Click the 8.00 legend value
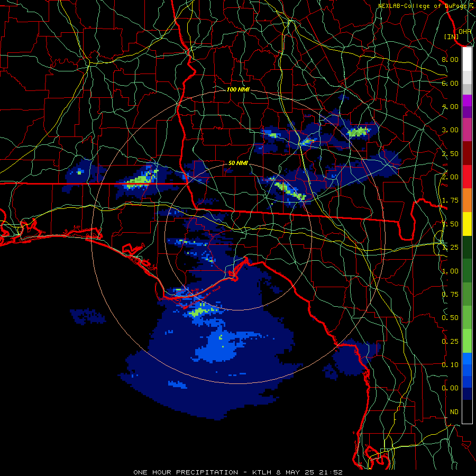Viewport: 476px width, 476px height. [450, 59]
